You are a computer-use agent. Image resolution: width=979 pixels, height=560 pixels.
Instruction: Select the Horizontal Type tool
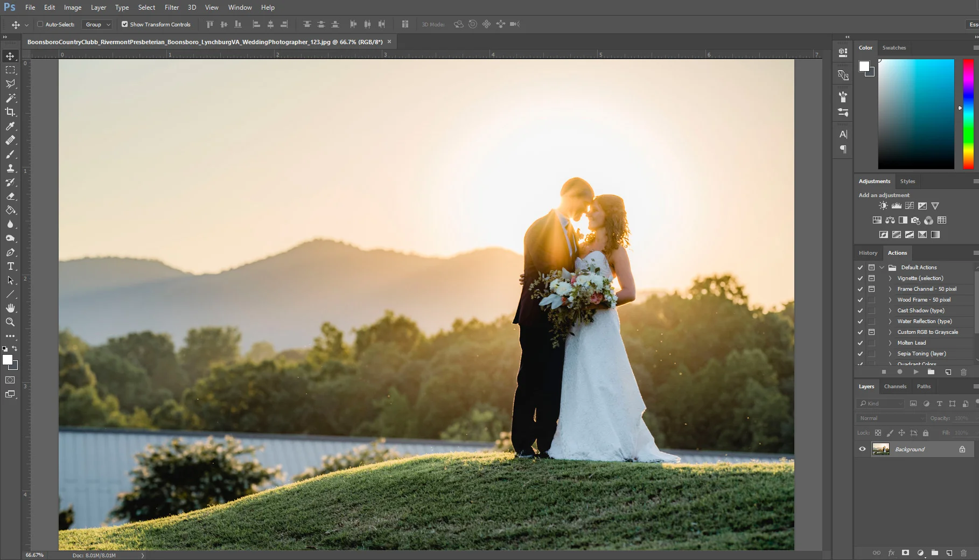click(10, 266)
